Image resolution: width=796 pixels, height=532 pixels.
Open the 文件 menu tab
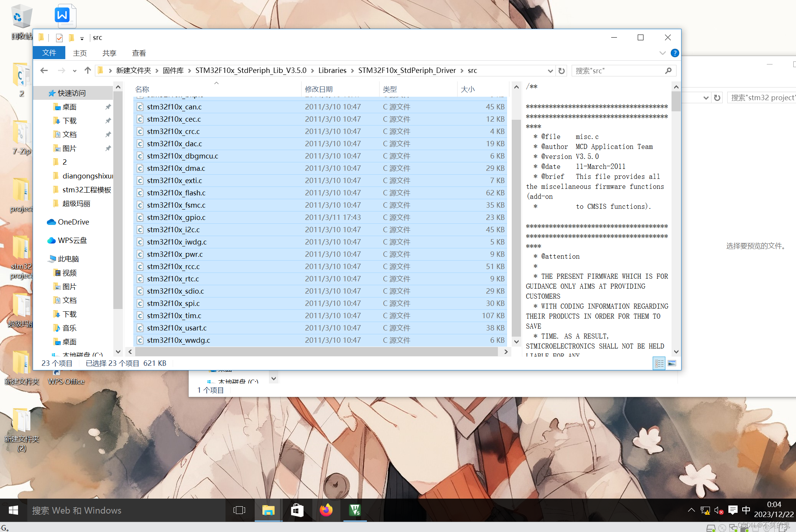[x=49, y=53]
